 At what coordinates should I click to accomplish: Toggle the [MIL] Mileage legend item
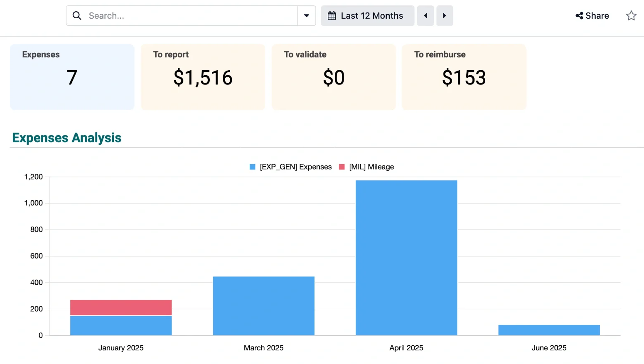click(x=367, y=167)
